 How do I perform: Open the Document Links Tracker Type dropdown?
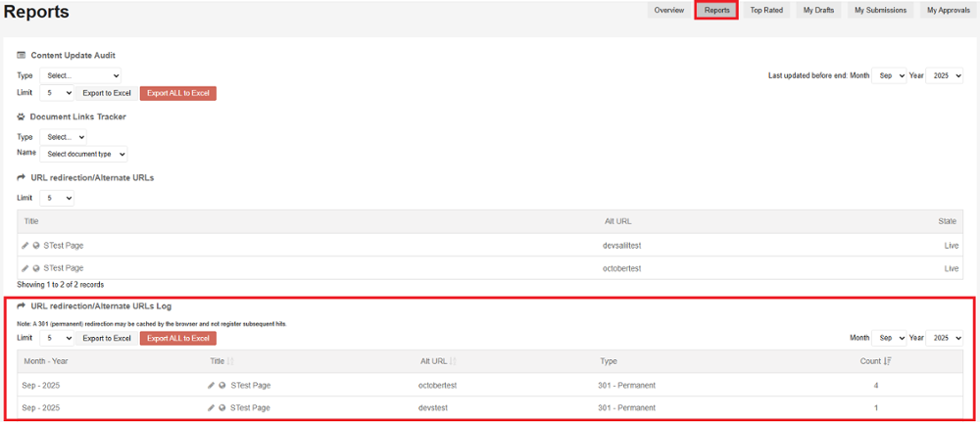[64, 137]
